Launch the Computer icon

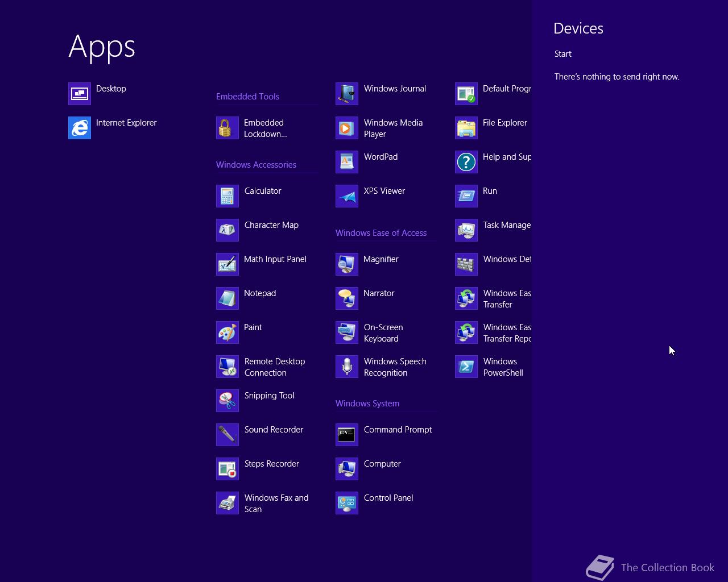click(x=347, y=469)
